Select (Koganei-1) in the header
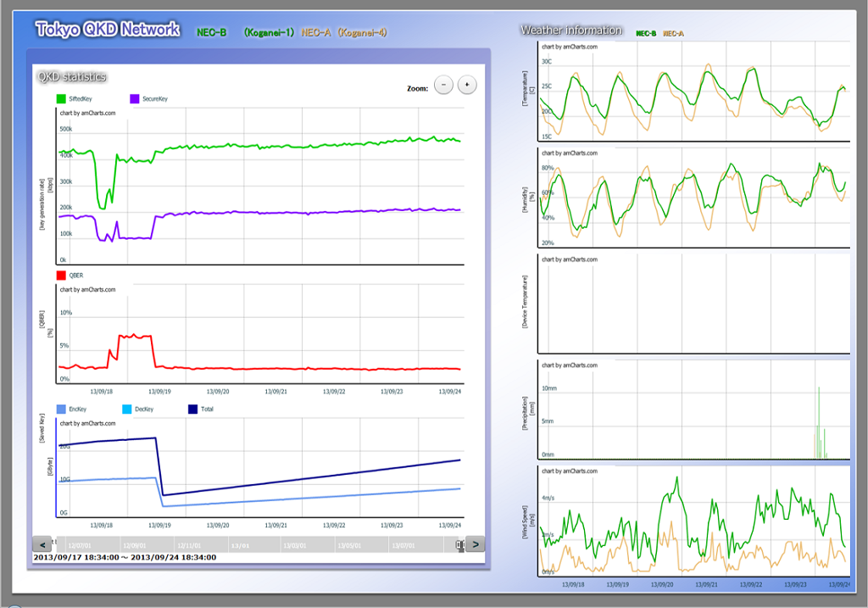The image size is (868, 608). 269,33
